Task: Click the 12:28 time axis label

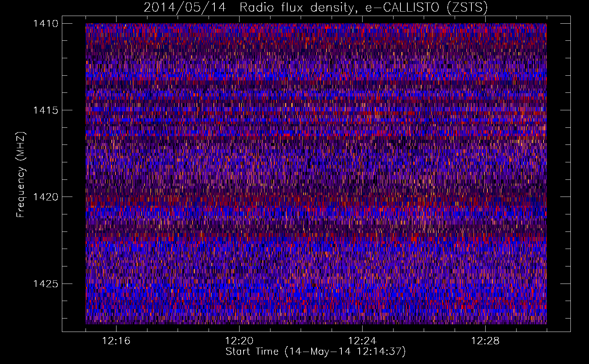Action: tap(485, 341)
